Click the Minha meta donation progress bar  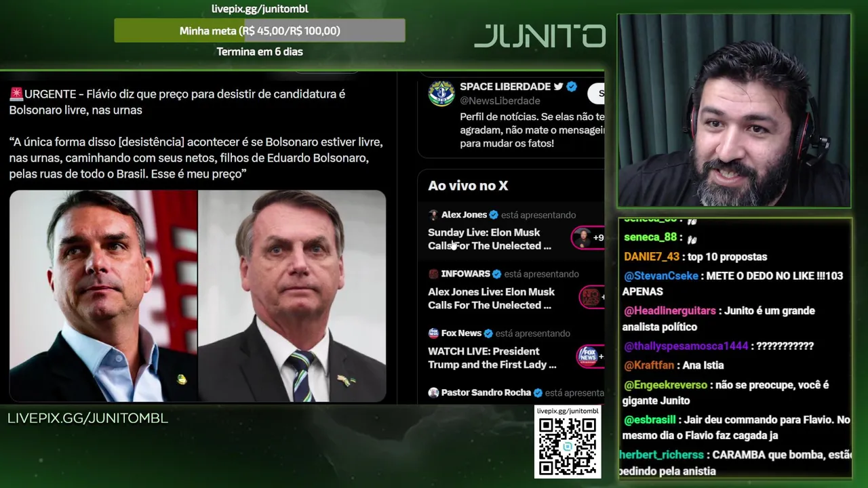coord(260,30)
